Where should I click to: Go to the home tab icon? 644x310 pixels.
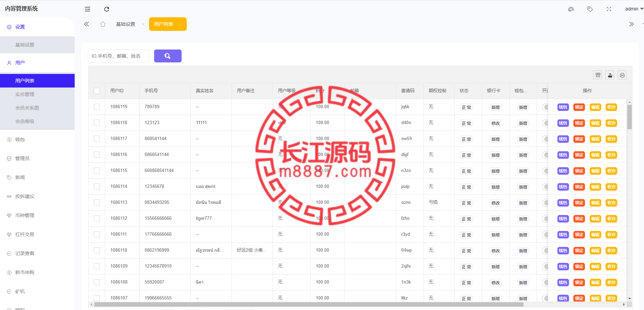tap(103, 24)
